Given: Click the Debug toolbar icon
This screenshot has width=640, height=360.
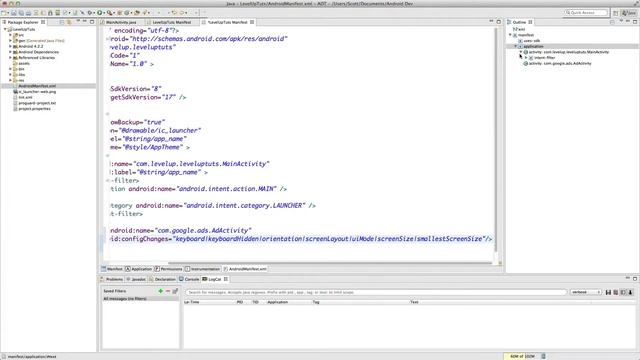Looking at the screenshot, I should (89, 13).
